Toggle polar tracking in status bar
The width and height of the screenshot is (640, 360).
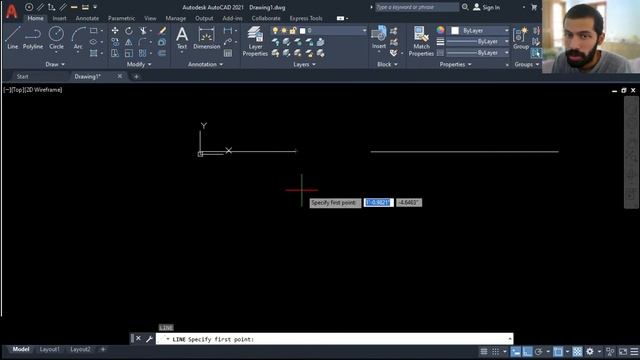pos(538,351)
